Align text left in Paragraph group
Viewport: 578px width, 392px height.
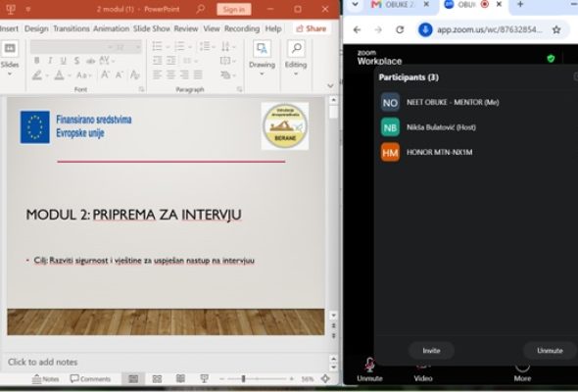(158, 75)
